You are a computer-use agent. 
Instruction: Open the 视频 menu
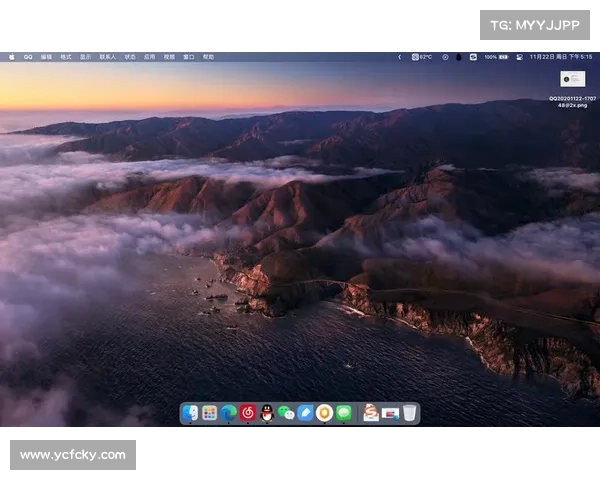(169, 57)
